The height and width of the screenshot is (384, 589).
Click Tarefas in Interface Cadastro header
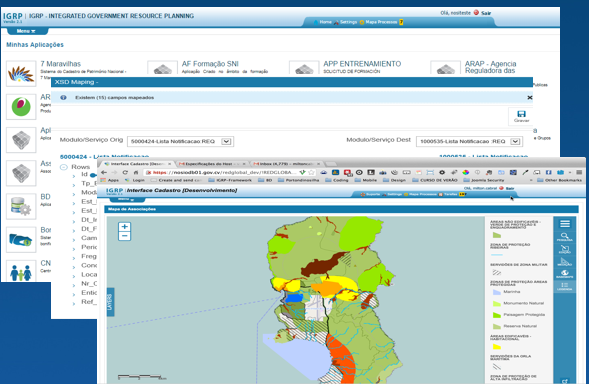tap(447, 194)
